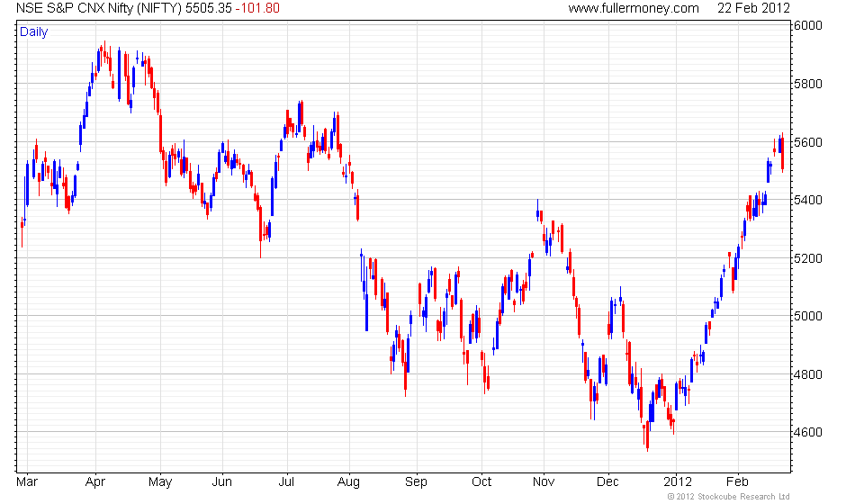The width and height of the screenshot is (864, 504).
Task: Click the Nov month label on time axis
Action: click(544, 482)
